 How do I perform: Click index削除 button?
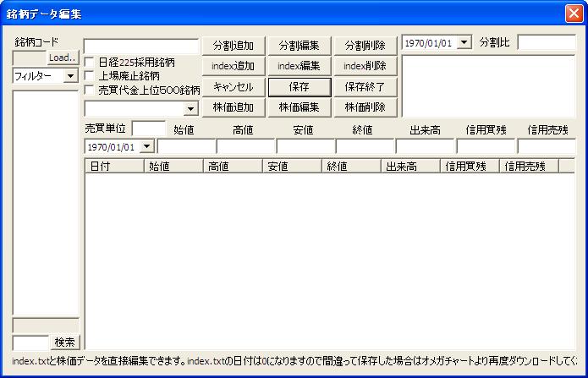coord(365,66)
